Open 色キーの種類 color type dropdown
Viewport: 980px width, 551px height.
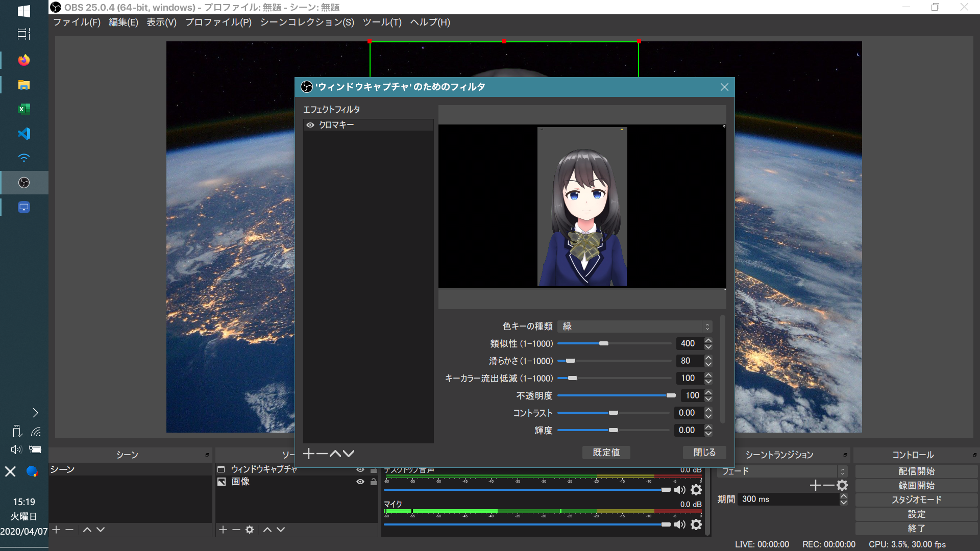click(x=634, y=327)
